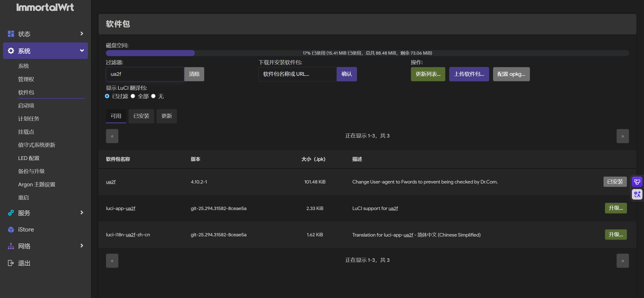Click the package name or URL input field
This screenshot has height=298, width=644.
point(297,74)
